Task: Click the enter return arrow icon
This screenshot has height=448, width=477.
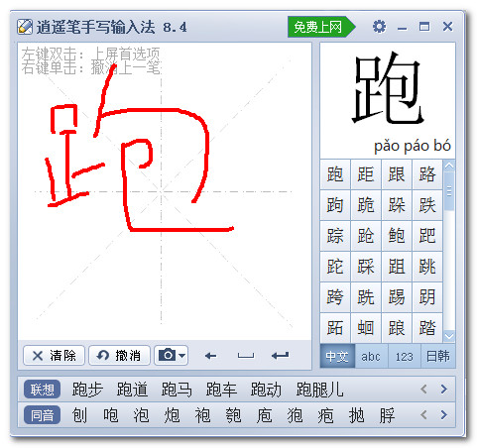Action: (280, 356)
